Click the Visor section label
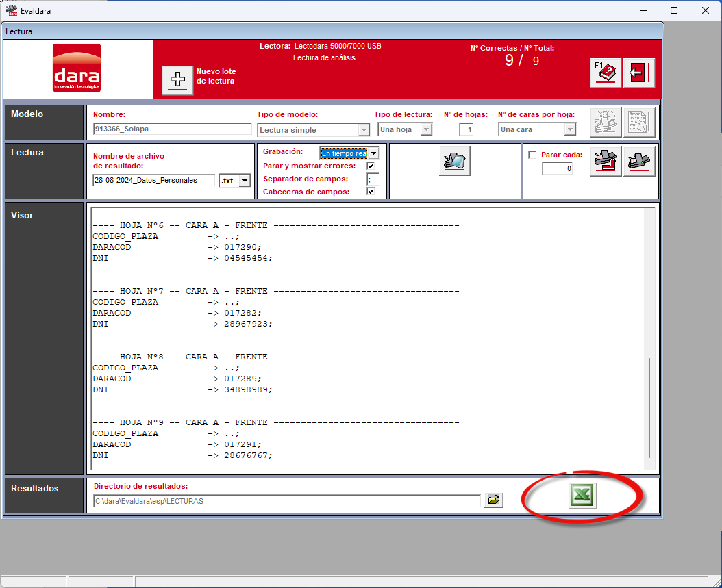Viewport: 722px width, 588px height. click(x=22, y=216)
